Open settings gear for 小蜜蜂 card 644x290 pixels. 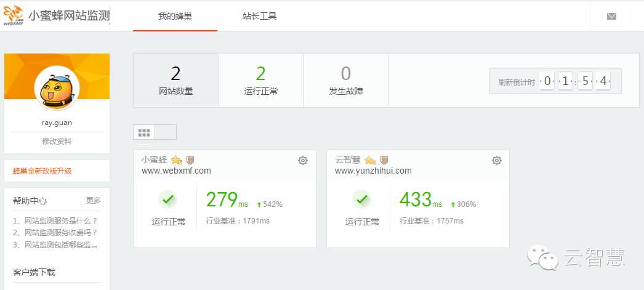tap(303, 160)
